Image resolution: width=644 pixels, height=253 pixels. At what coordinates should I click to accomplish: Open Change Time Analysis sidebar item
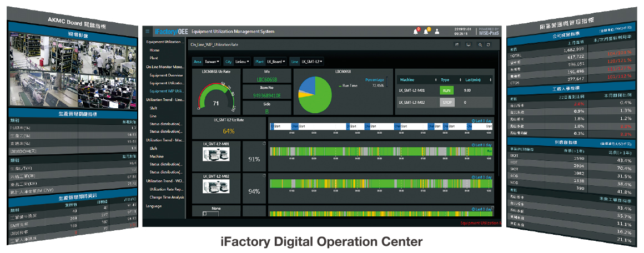167,197
